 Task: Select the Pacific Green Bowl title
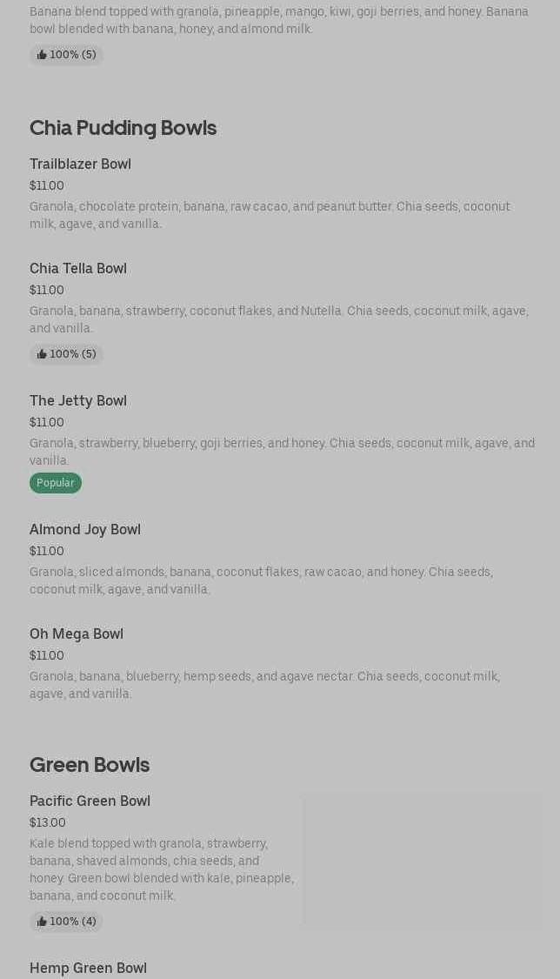tap(90, 801)
